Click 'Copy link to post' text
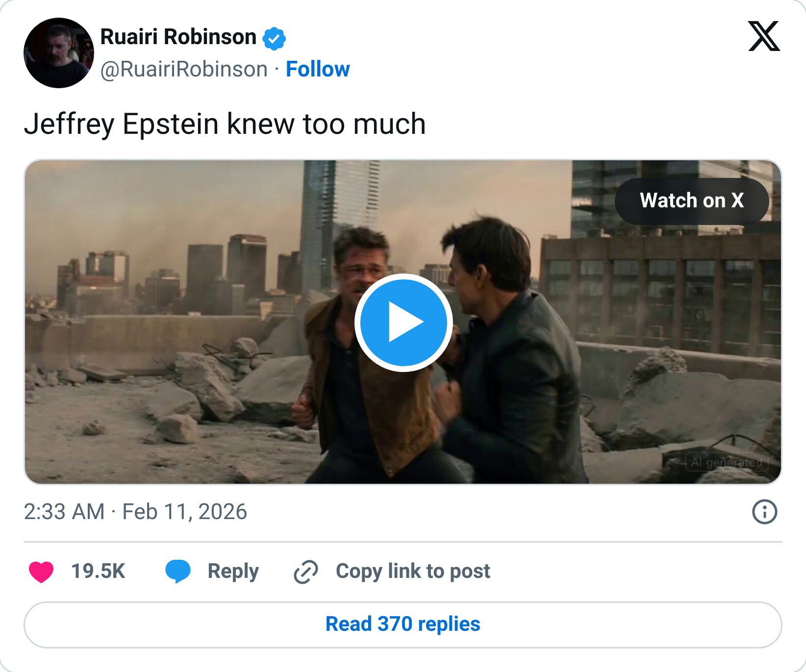 click(x=412, y=571)
